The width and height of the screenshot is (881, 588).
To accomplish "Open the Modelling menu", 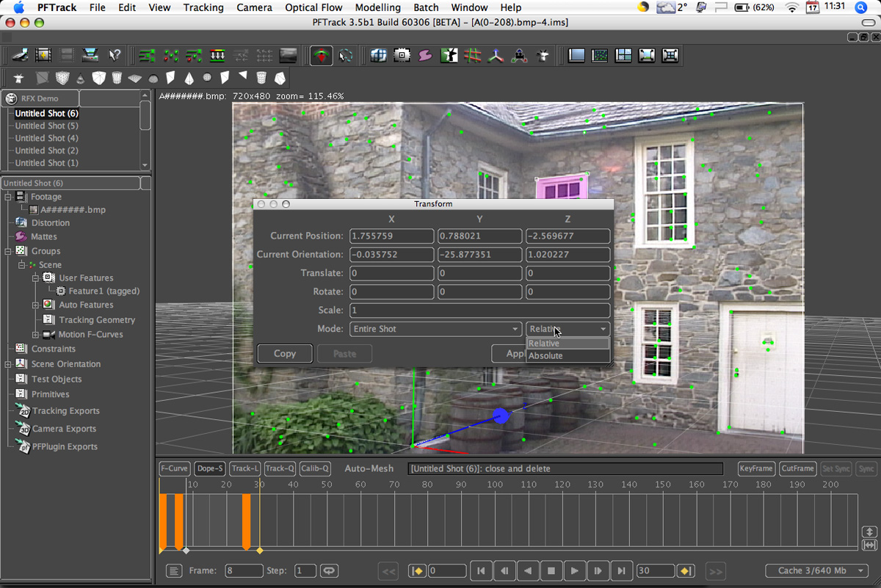I will point(378,7).
